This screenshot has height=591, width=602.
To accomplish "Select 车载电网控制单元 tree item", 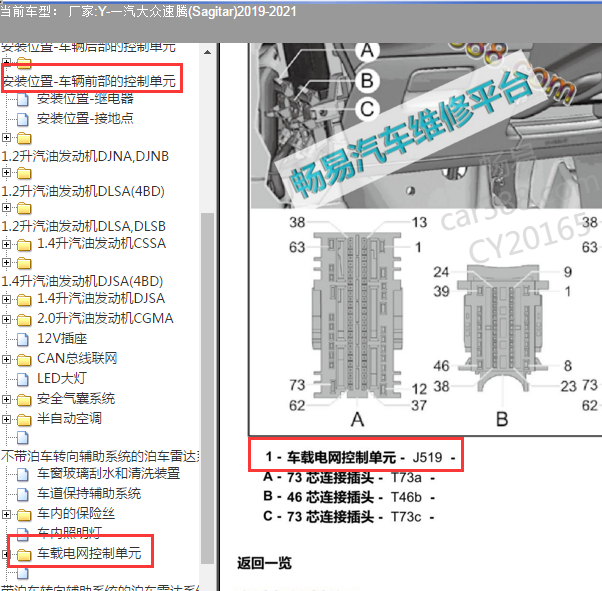I will 89,553.
